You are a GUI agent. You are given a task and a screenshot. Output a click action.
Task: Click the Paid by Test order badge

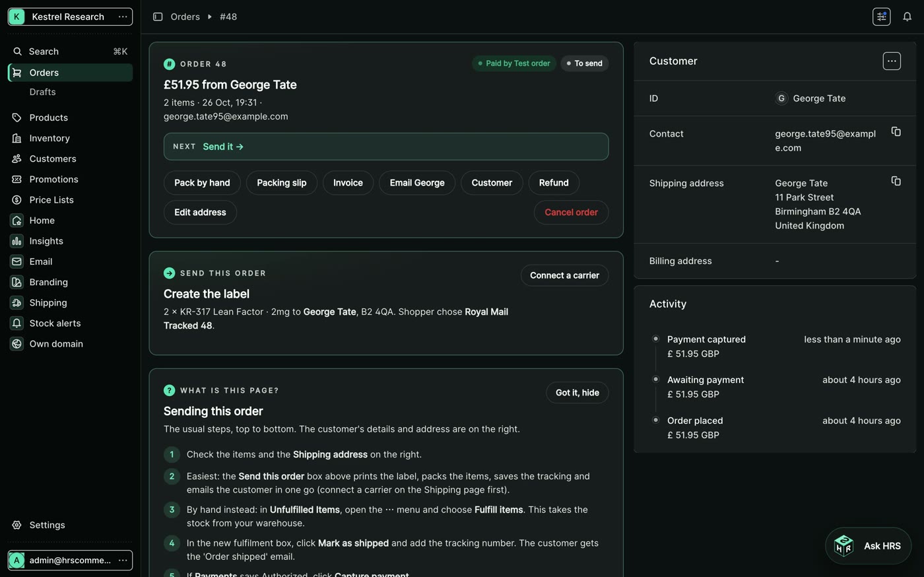(x=513, y=63)
